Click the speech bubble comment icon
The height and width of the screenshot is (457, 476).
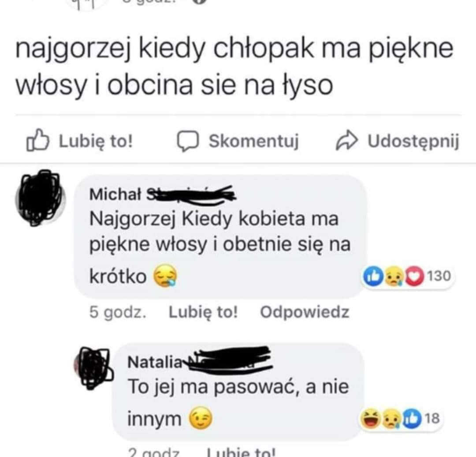[188, 142]
